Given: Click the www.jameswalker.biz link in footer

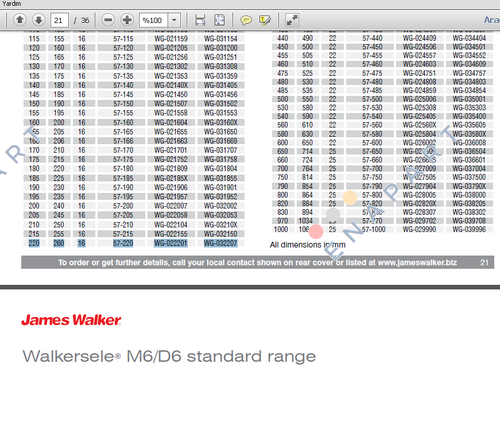Looking at the screenshot, I should [x=417, y=263].
